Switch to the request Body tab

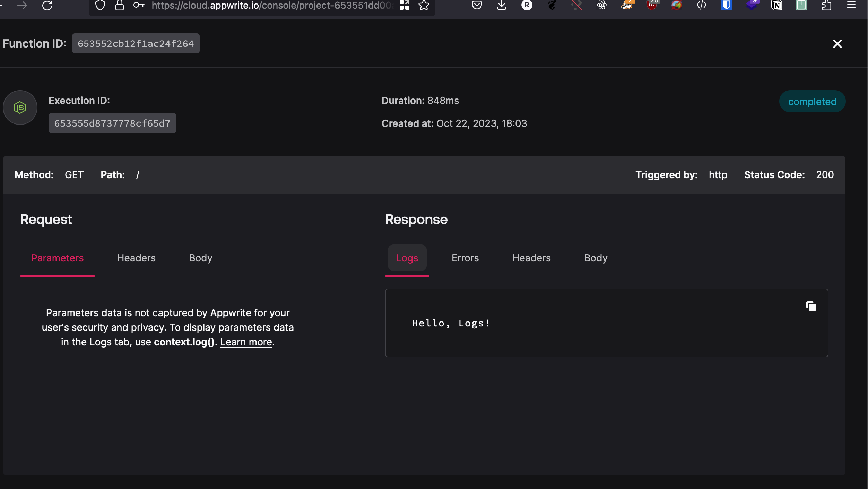(x=200, y=258)
